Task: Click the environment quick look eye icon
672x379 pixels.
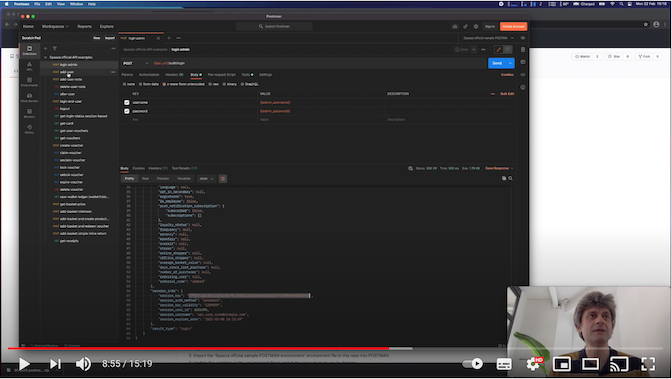Action: [x=523, y=38]
